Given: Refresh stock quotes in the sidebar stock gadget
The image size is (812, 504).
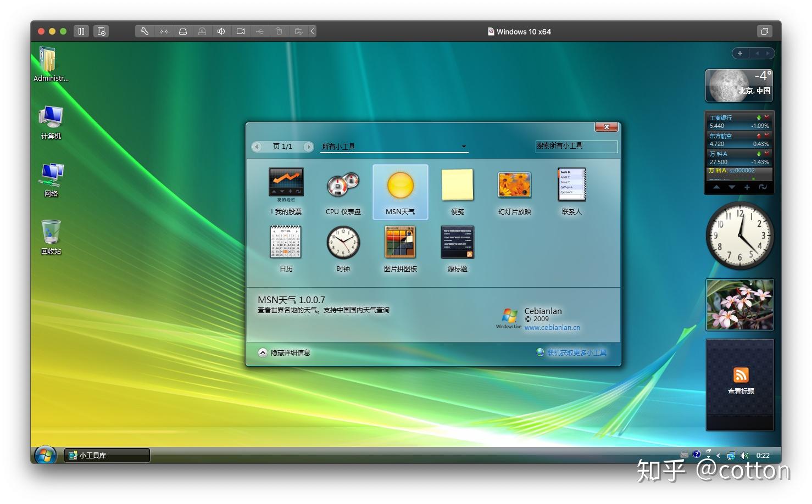Looking at the screenshot, I should pyautogui.click(x=763, y=187).
